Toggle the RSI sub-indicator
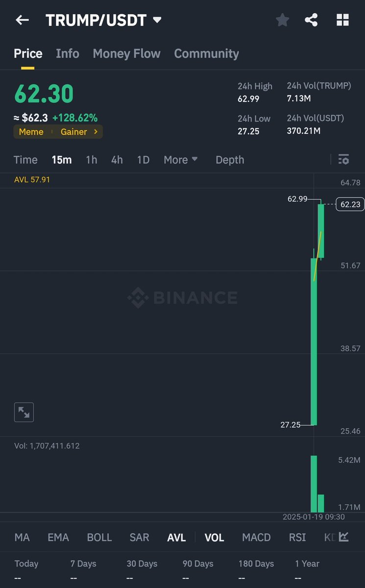This screenshot has height=588, width=365. pos(297,538)
